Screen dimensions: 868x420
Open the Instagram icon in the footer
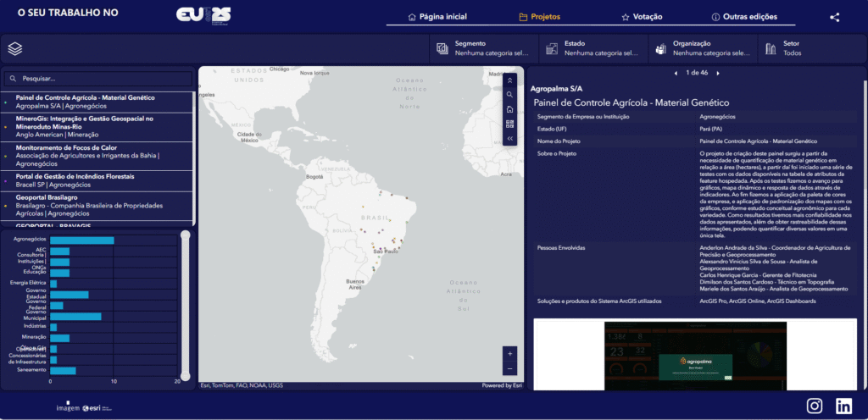(x=815, y=406)
